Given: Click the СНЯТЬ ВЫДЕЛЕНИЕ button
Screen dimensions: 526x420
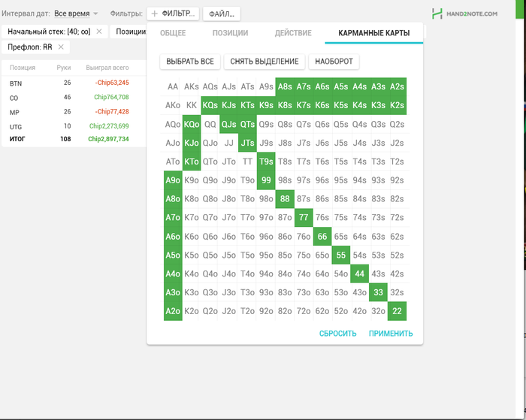Looking at the screenshot, I should [265, 62].
